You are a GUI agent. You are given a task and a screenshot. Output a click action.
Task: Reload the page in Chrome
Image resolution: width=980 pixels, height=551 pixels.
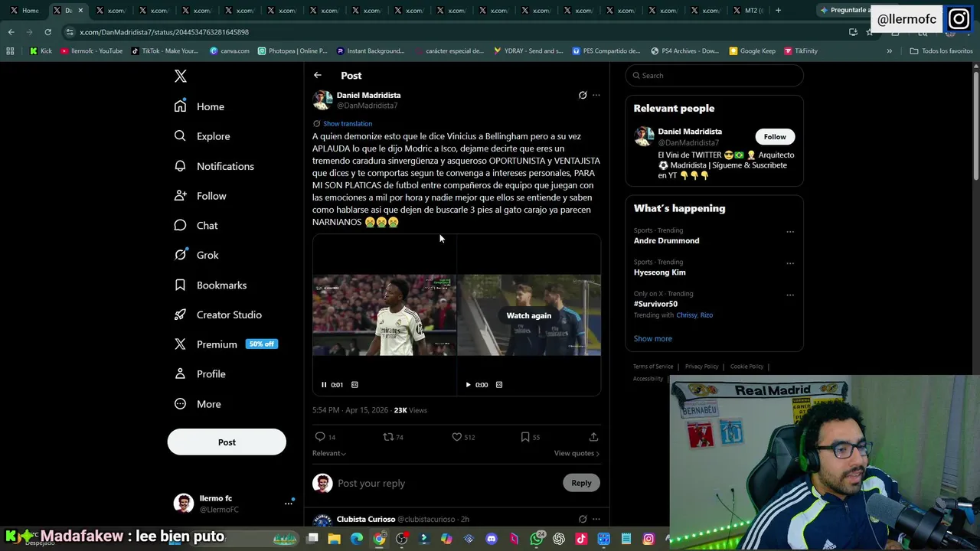point(47,32)
